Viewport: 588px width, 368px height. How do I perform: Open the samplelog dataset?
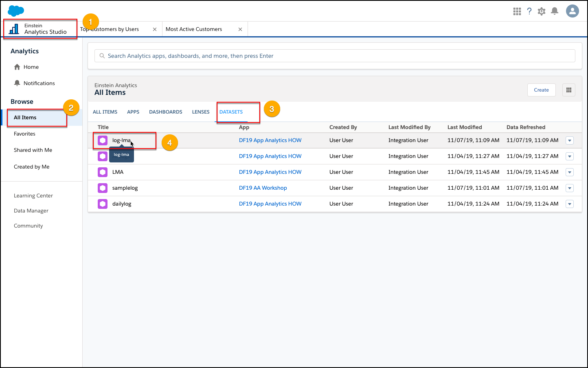(x=125, y=188)
